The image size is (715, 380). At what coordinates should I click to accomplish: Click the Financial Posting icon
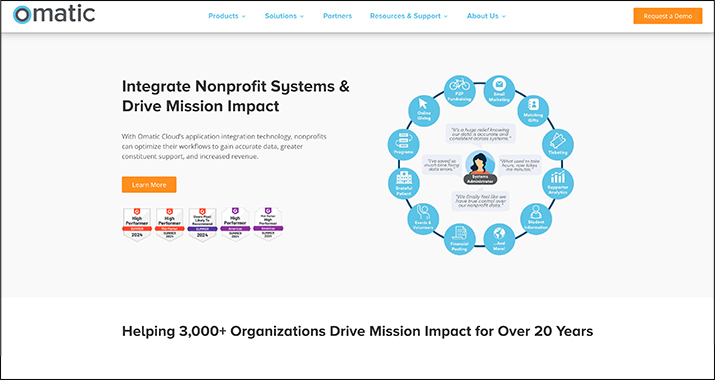pyautogui.click(x=460, y=239)
